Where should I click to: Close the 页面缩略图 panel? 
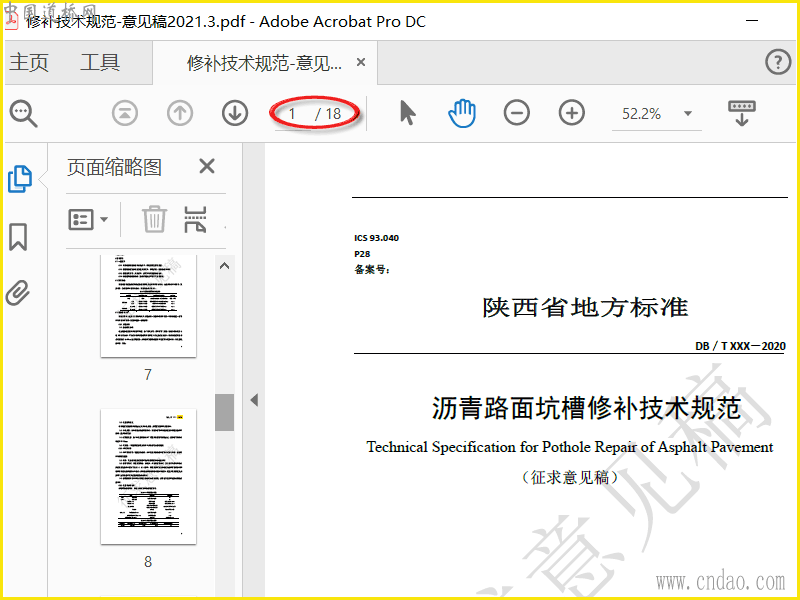tap(207, 166)
